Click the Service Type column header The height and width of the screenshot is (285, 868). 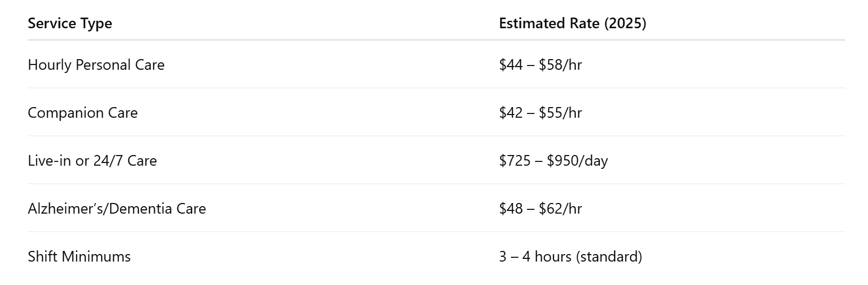[70, 23]
